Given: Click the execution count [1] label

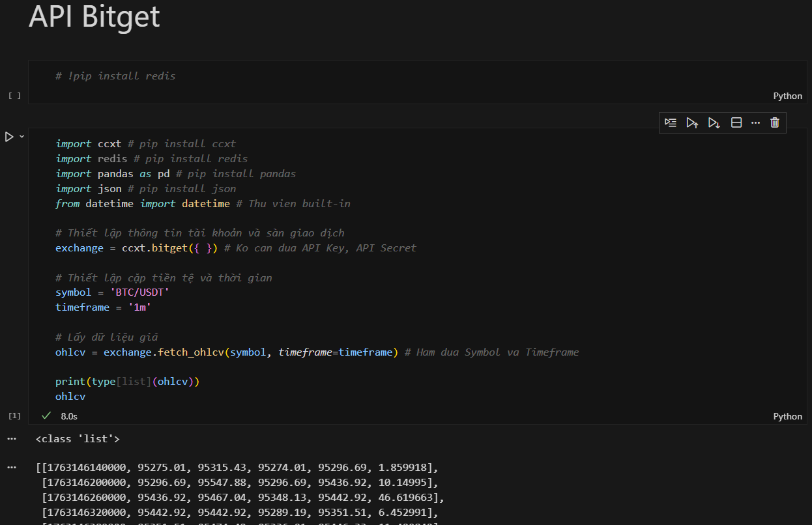Looking at the screenshot, I should [x=14, y=416].
